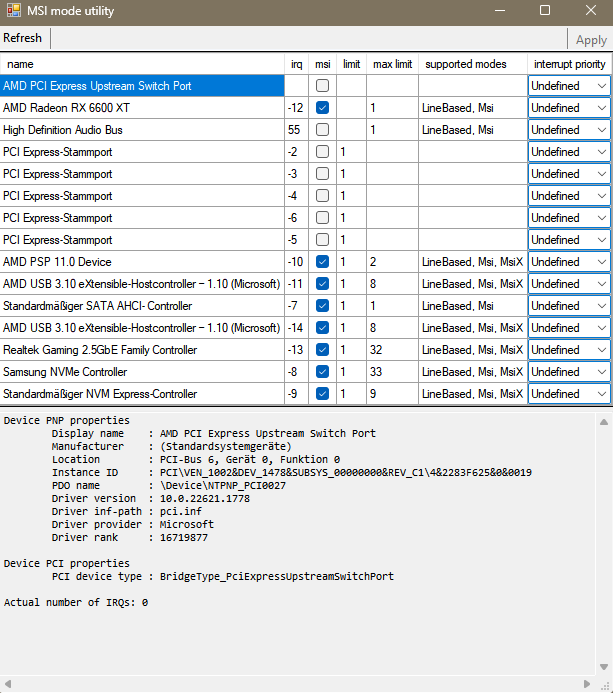Click the Instance ID line in details
The width and height of the screenshot is (613, 693).
[x=292, y=472]
